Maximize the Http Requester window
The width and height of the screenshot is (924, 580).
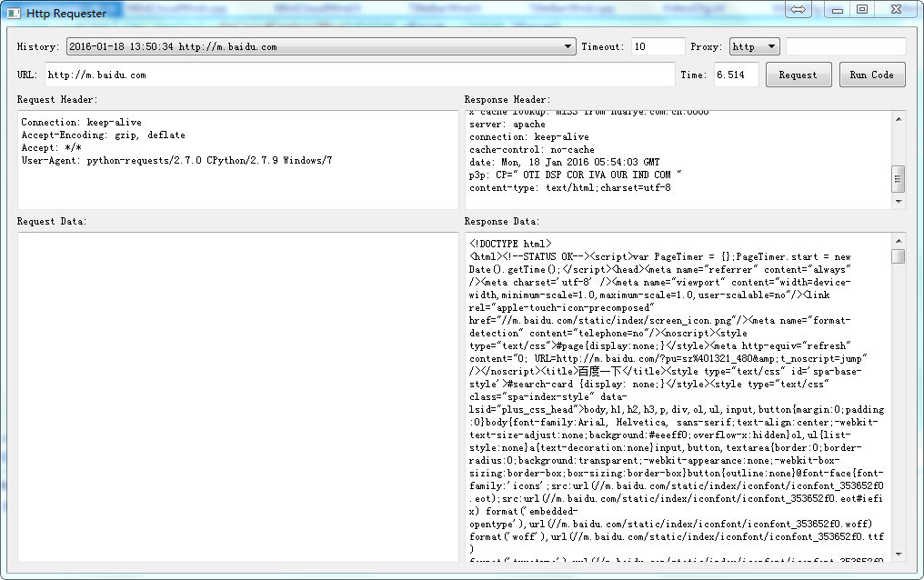862,9
